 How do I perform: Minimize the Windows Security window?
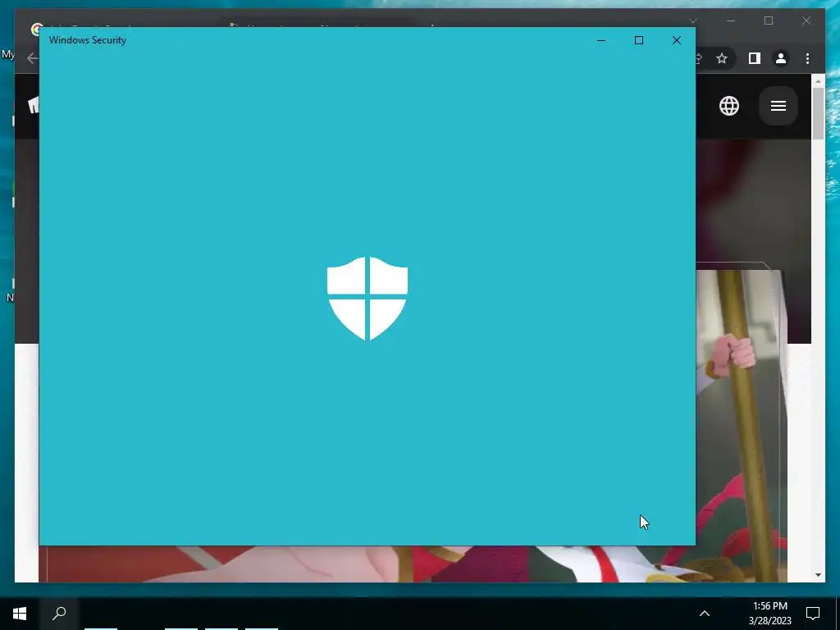(x=601, y=40)
